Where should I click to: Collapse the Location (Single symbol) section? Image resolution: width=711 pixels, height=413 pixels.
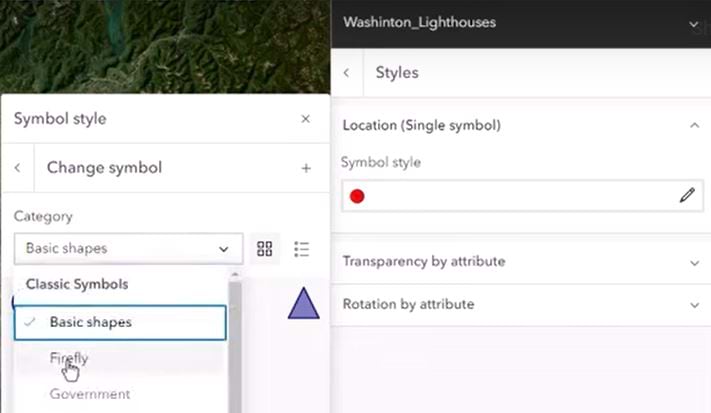click(x=694, y=126)
